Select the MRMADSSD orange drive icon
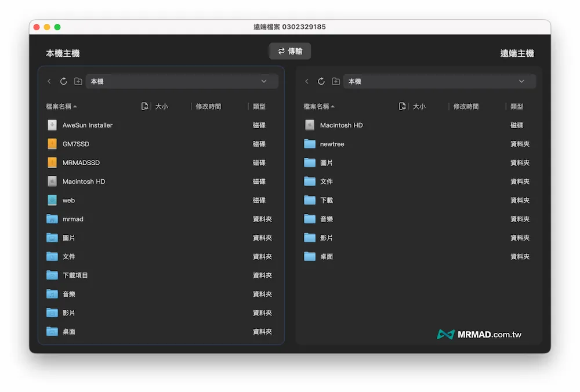 point(52,163)
